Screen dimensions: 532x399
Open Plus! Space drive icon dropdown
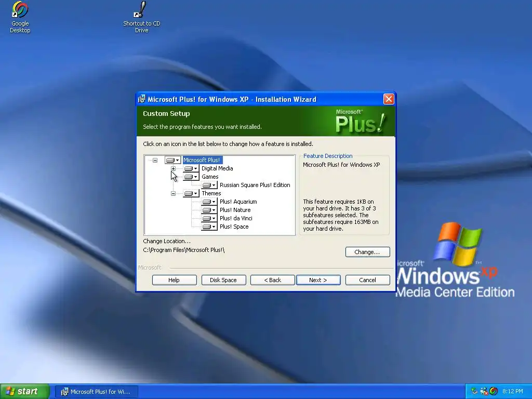(209, 227)
